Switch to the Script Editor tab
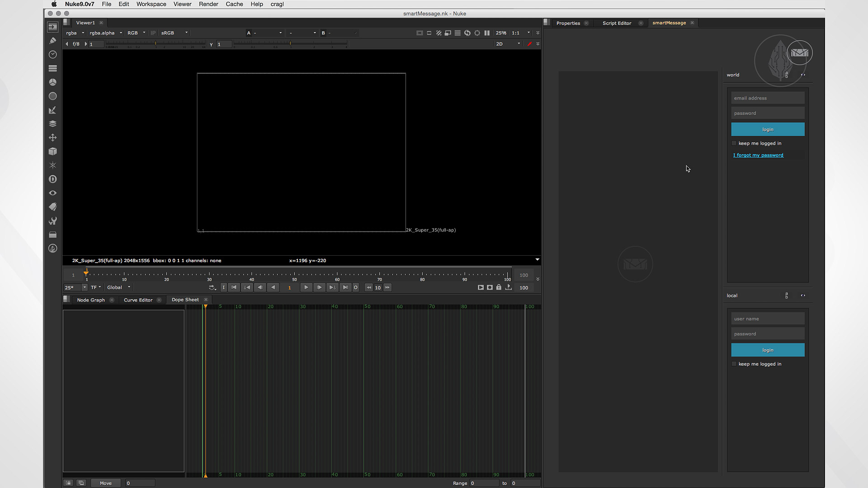This screenshot has width=868, height=488. click(617, 23)
